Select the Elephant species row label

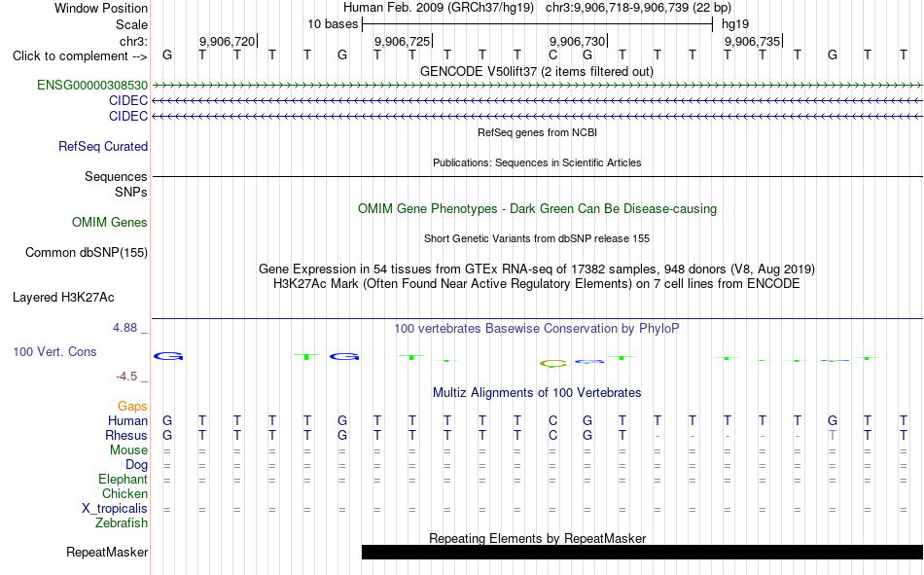(x=123, y=479)
